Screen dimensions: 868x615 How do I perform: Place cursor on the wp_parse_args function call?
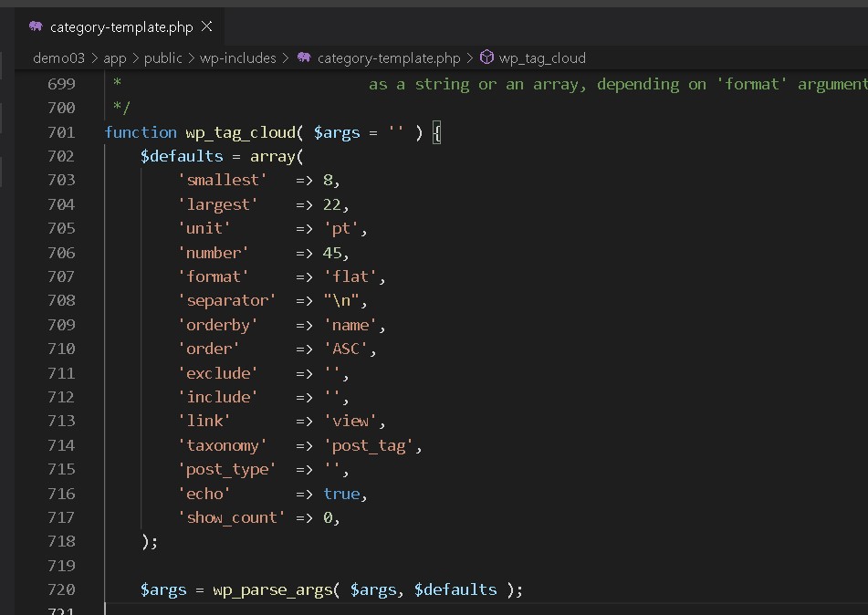click(272, 589)
